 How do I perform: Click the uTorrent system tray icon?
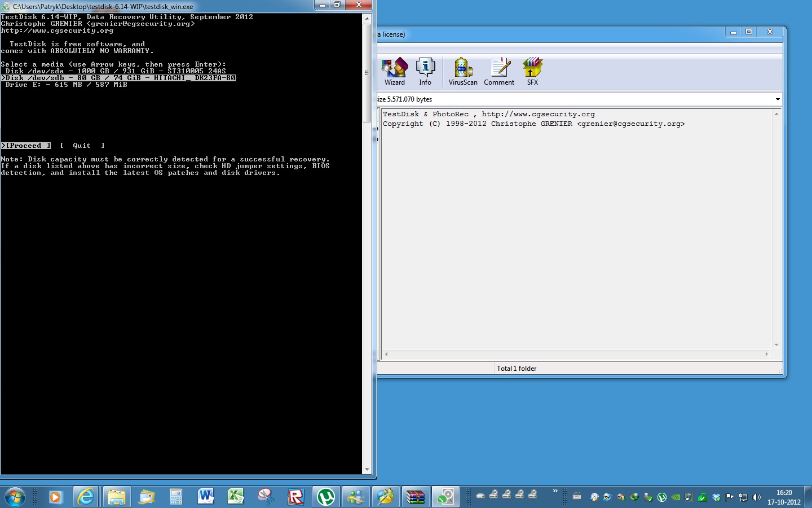click(x=662, y=497)
